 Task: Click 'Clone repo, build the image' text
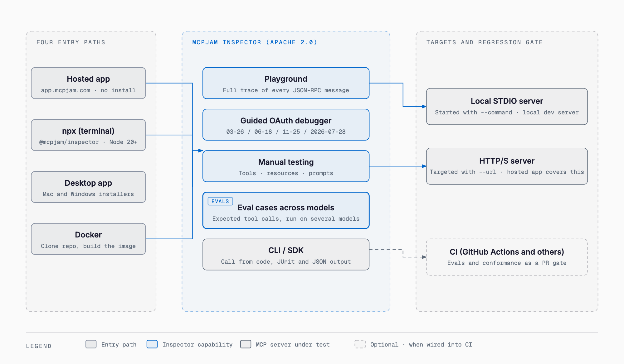pyautogui.click(x=88, y=246)
